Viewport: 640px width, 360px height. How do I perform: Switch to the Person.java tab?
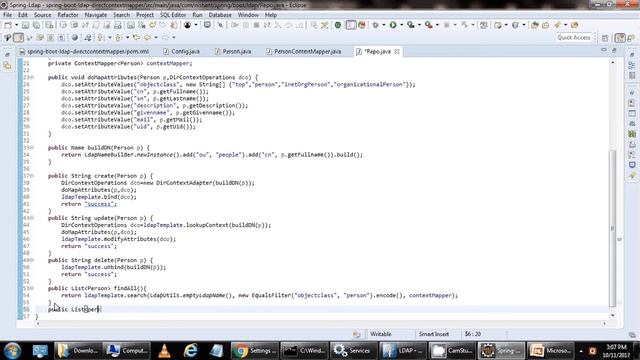pos(233,51)
